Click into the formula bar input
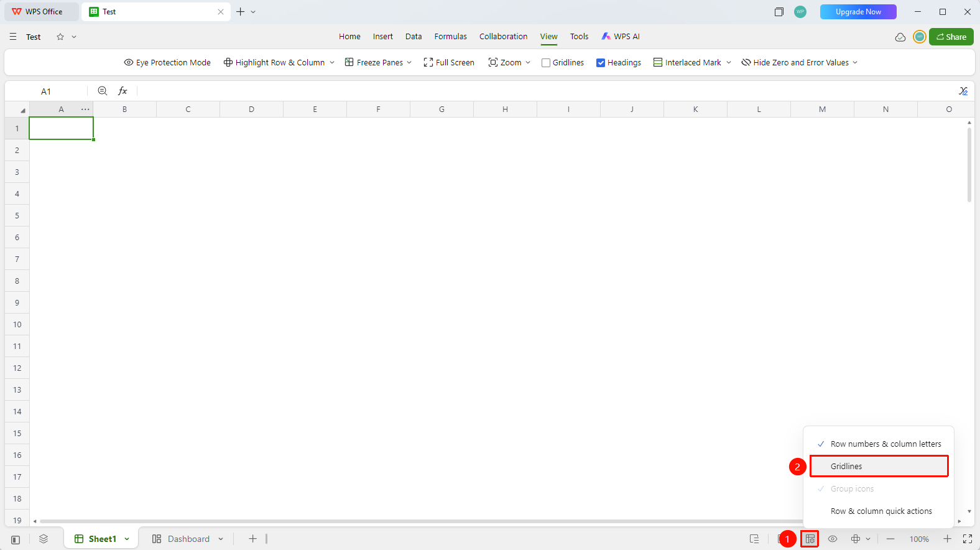Viewport: 980px width, 550px height. [x=545, y=91]
